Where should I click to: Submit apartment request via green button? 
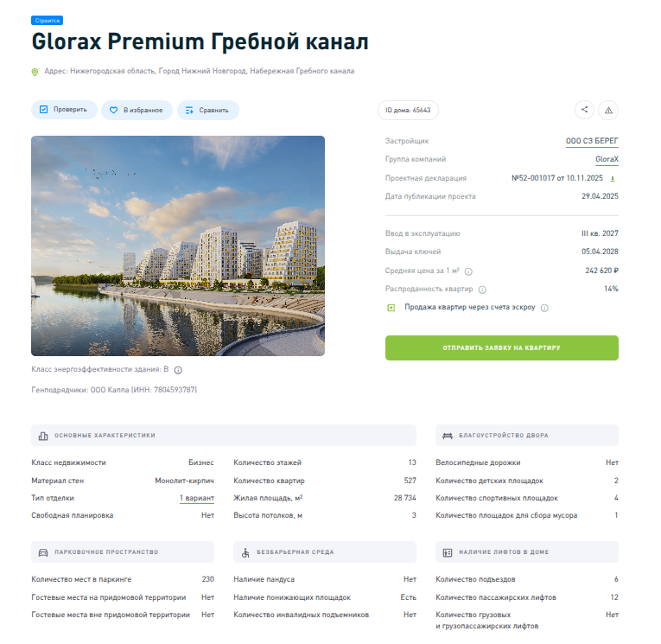(x=502, y=348)
